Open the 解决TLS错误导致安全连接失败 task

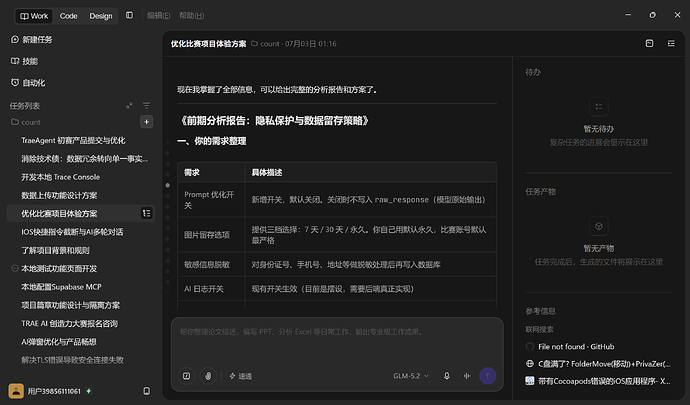[x=73, y=360]
